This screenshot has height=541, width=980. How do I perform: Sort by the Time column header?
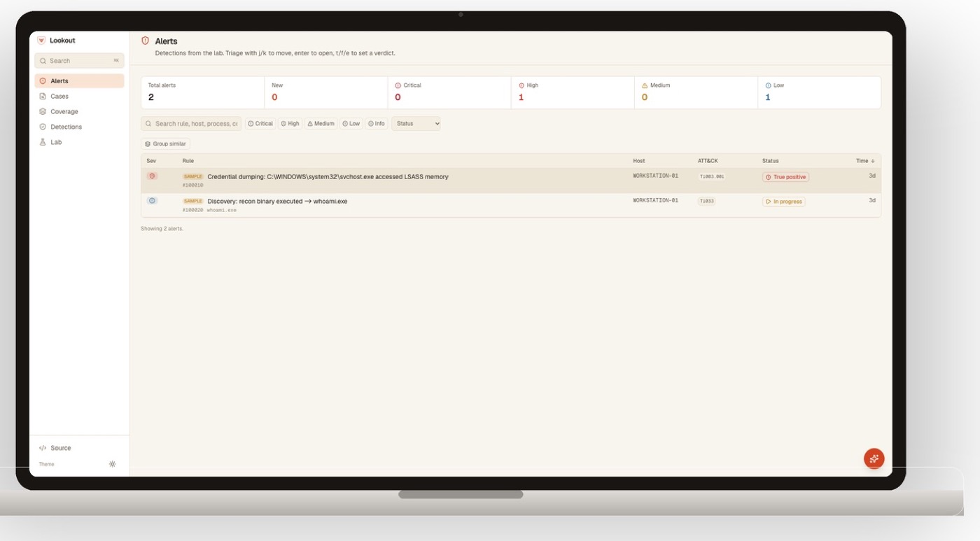865,161
